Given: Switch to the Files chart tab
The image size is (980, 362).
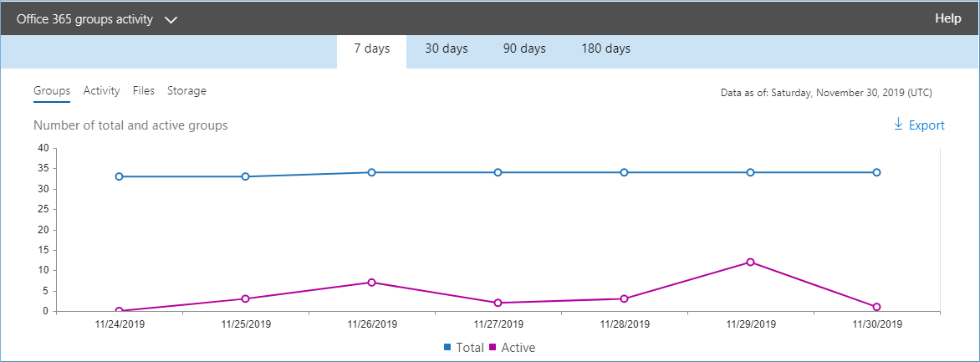Looking at the screenshot, I should tap(144, 90).
